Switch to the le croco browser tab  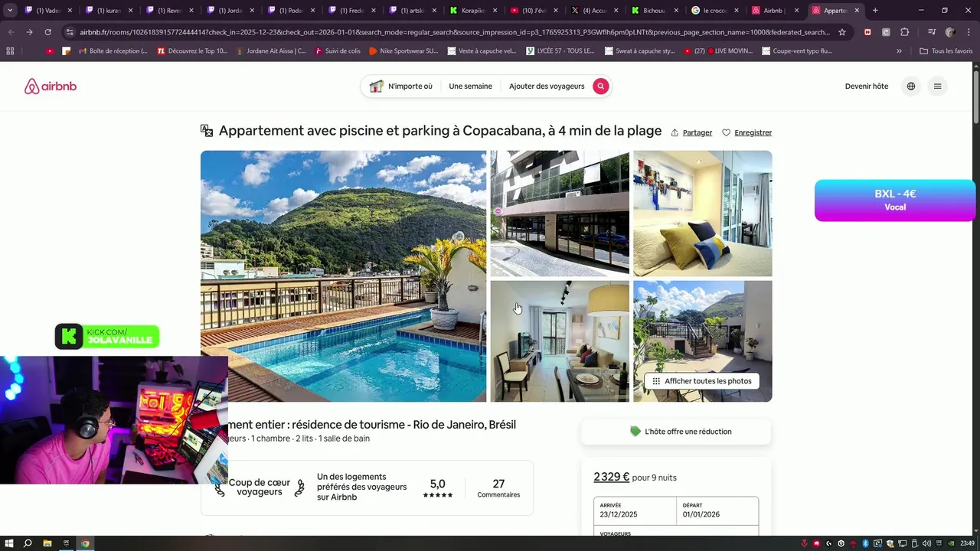pyautogui.click(x=715, y=11)
